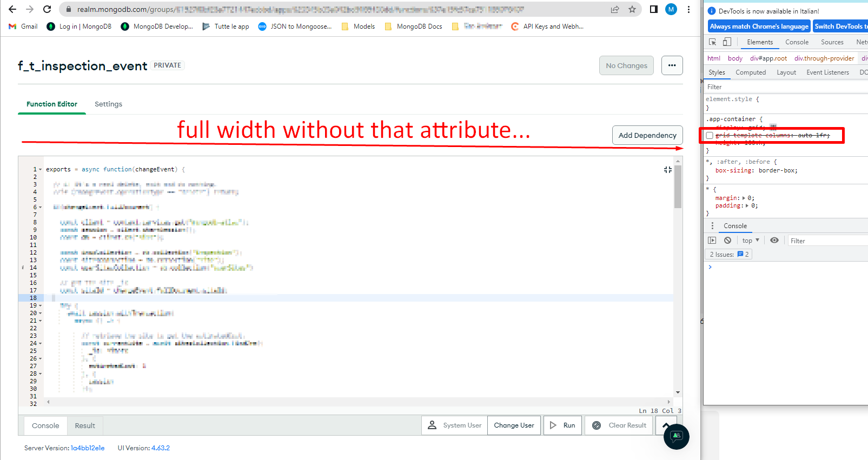
Task: Show the console sidebar panel icon
Action: click(x=712, y=241)
